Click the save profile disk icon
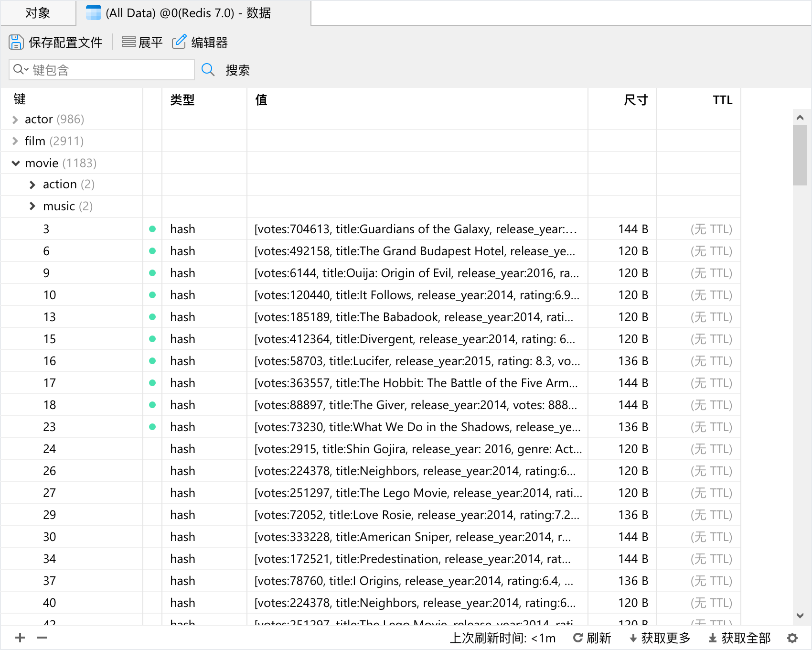 [16, 42]
